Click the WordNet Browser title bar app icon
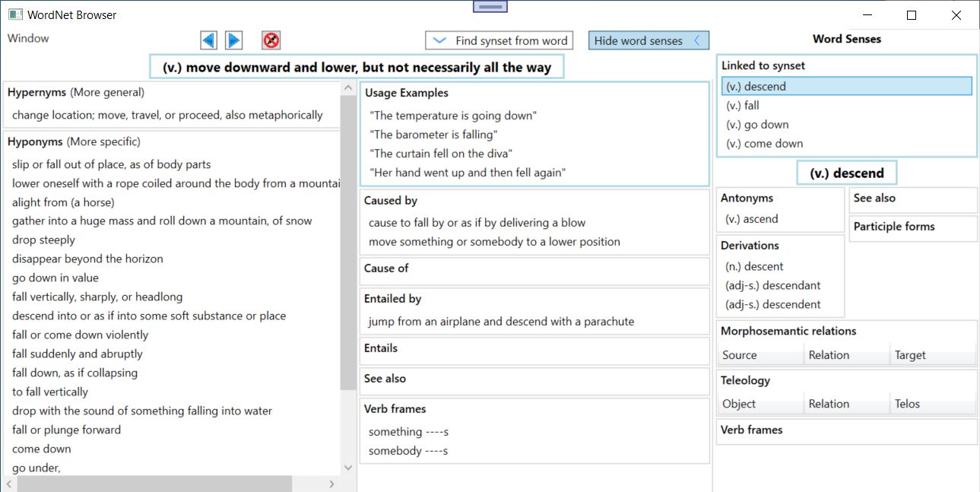Viewport: 980px width, 492px height. pyautogui.click(x=15, y=14)
